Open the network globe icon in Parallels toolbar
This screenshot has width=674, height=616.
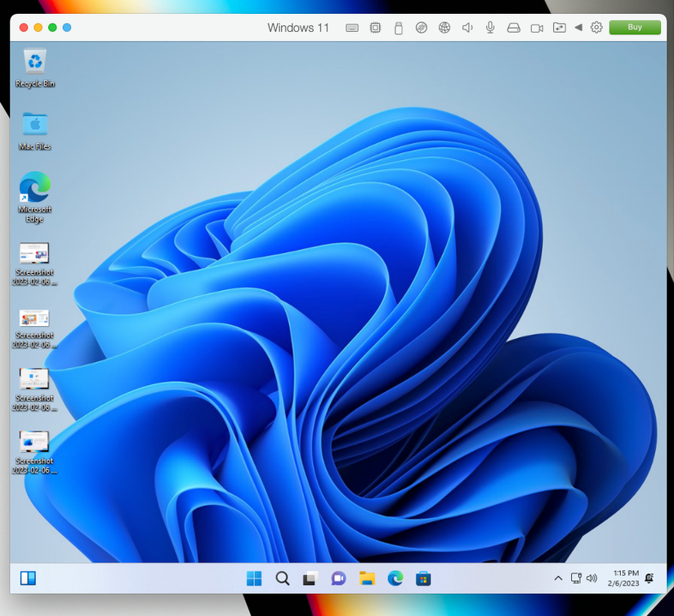444,27
